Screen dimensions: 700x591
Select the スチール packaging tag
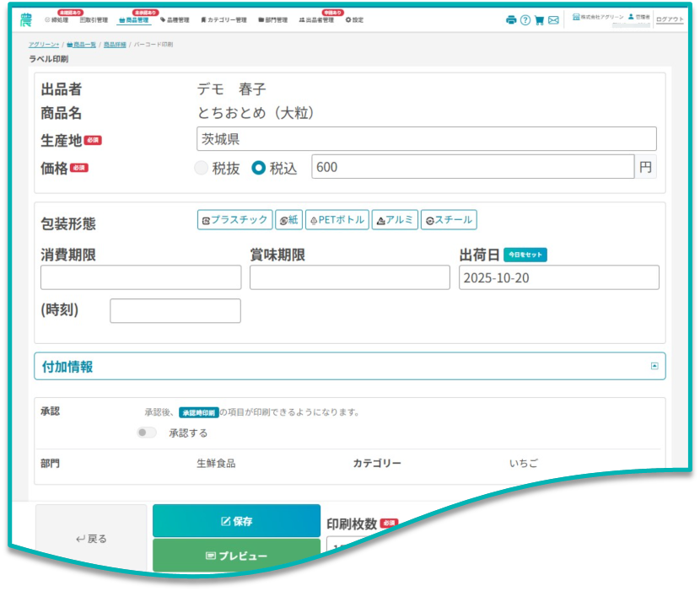pyautogui.click(x=449, y=220)
